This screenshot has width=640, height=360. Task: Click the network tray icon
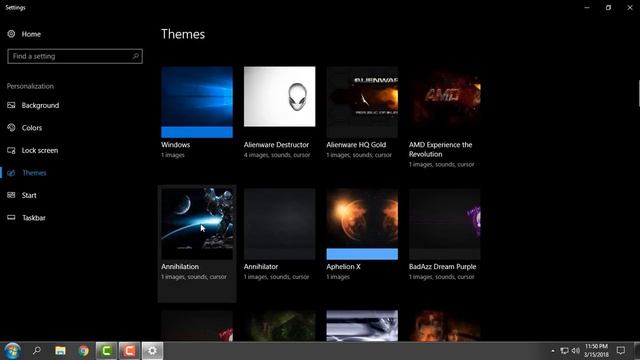click(x=564, y=351)
